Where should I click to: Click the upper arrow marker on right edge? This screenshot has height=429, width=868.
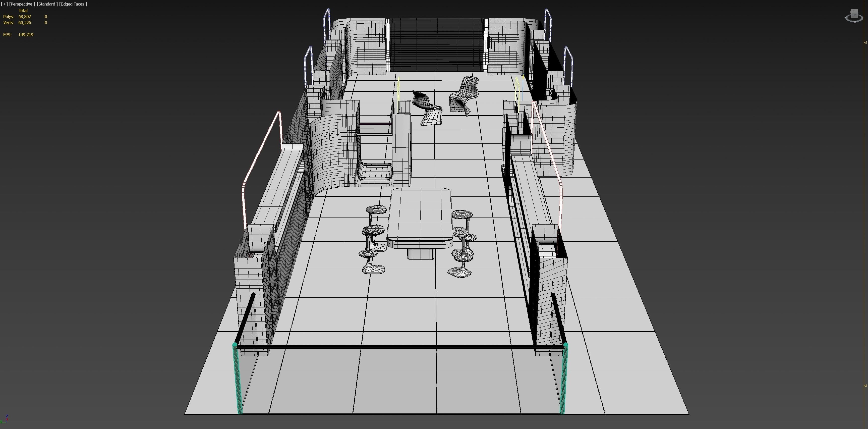(865, 42)
